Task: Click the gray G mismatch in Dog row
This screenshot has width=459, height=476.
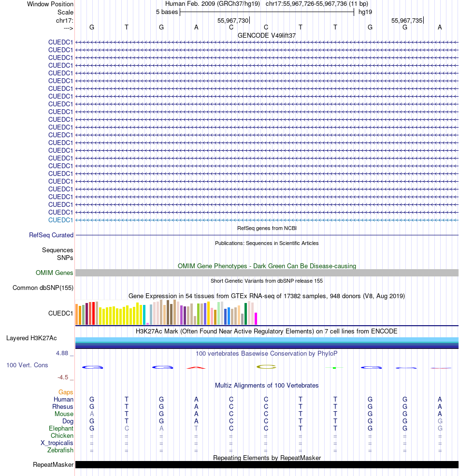Action: tap(440, 421)
